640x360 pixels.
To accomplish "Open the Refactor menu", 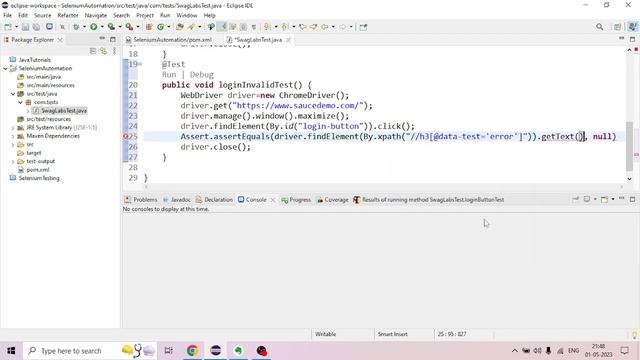I will (x=68, y=16).
